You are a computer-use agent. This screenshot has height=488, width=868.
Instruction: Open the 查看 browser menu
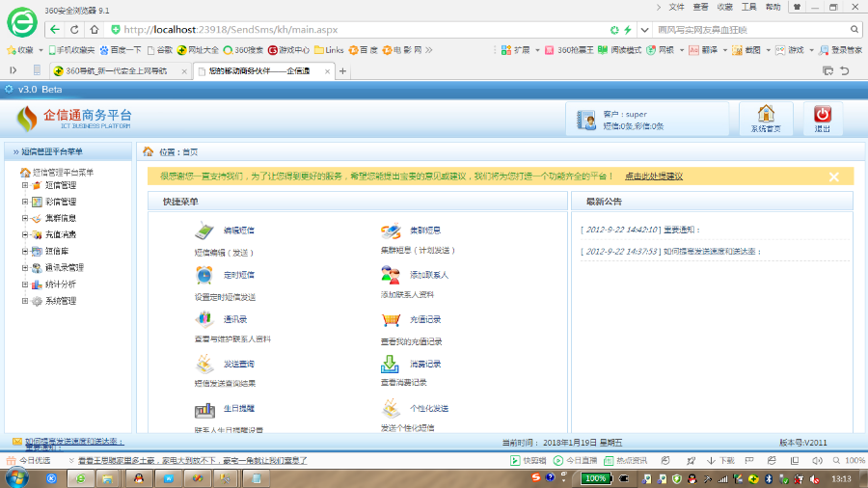700,7
